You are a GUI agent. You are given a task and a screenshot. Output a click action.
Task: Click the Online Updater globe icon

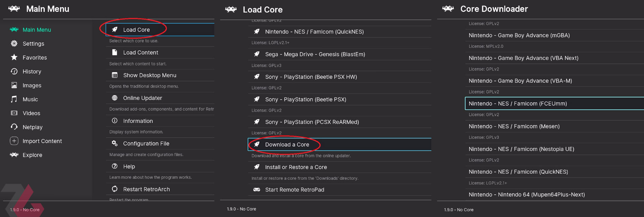tap(115, 98)
